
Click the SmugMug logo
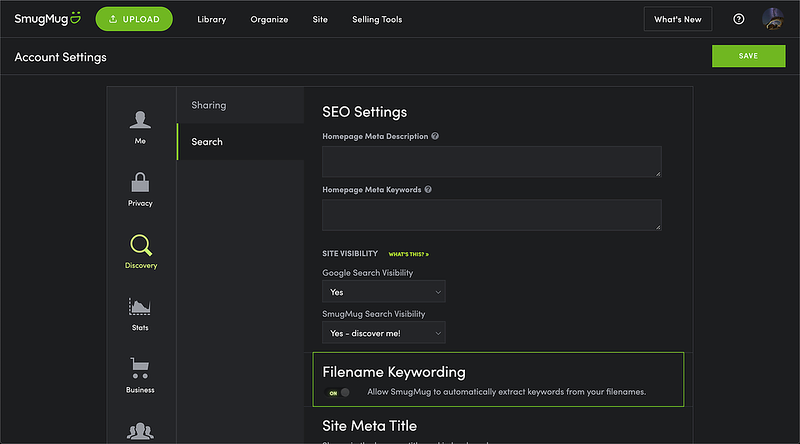coord(47,19)
